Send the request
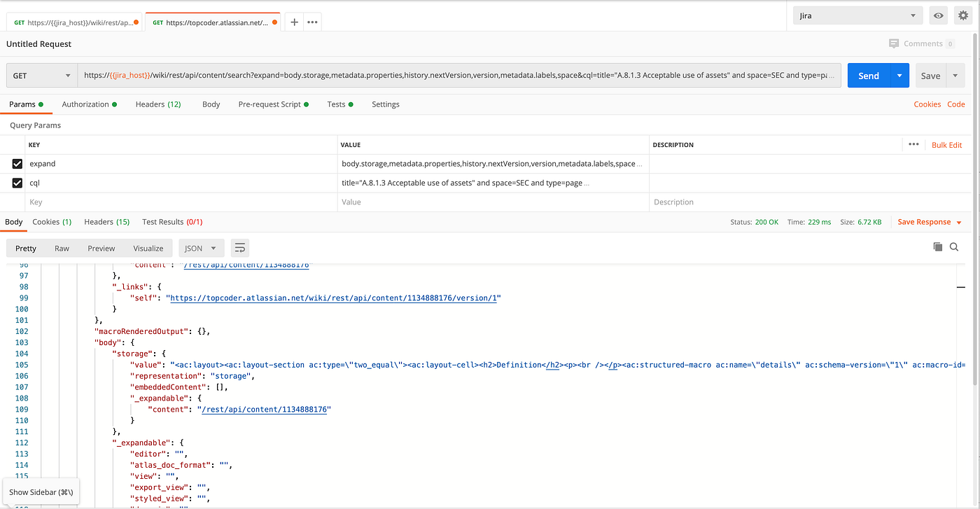 pos(868,75)
